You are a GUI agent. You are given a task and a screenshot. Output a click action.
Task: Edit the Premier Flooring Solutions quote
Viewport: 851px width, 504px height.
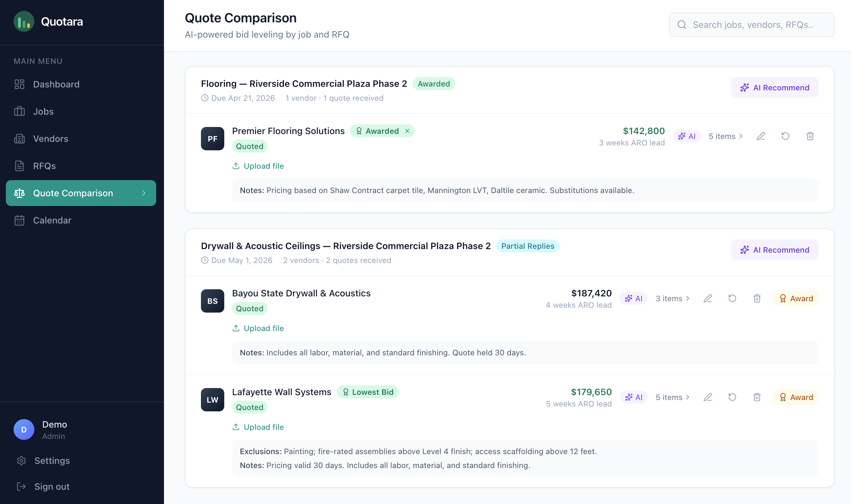click(761, 136)
